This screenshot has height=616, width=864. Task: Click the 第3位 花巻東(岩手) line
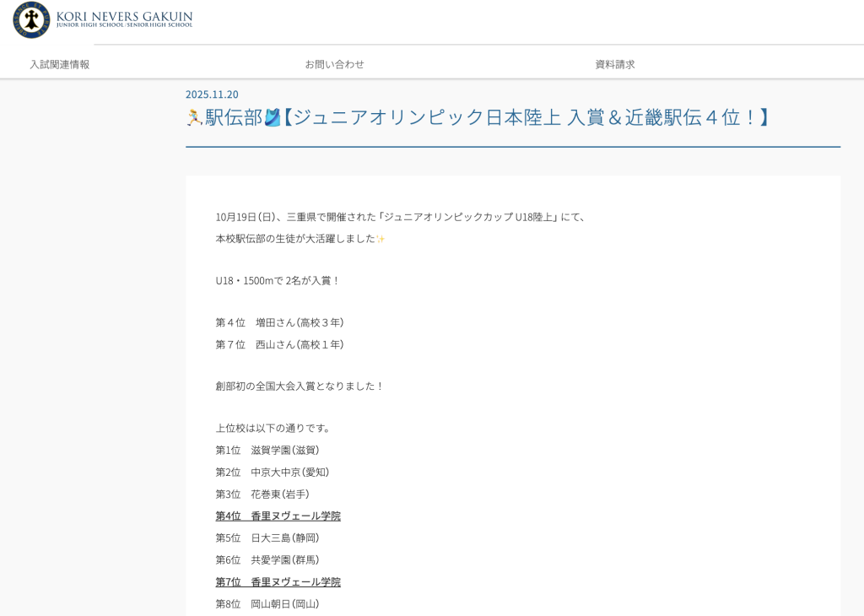pyautogui.click(x=262, y=494)
